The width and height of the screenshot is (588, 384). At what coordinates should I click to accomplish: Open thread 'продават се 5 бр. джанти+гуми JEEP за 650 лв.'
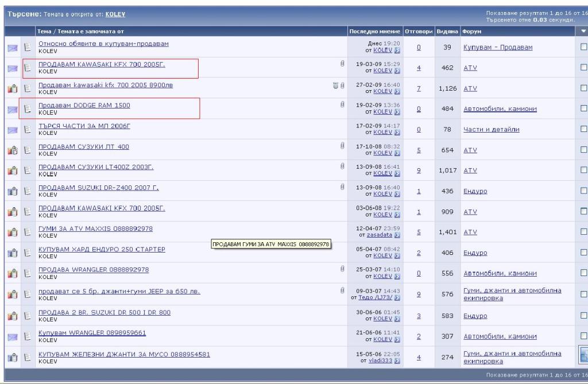(119, 292)
